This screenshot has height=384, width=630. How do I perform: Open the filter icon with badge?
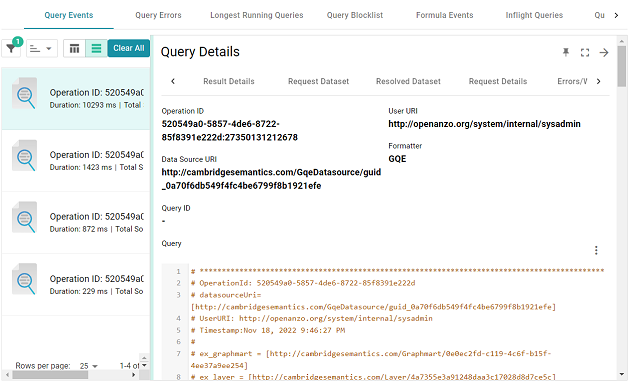pyautogui.click(x=11, y=48)
